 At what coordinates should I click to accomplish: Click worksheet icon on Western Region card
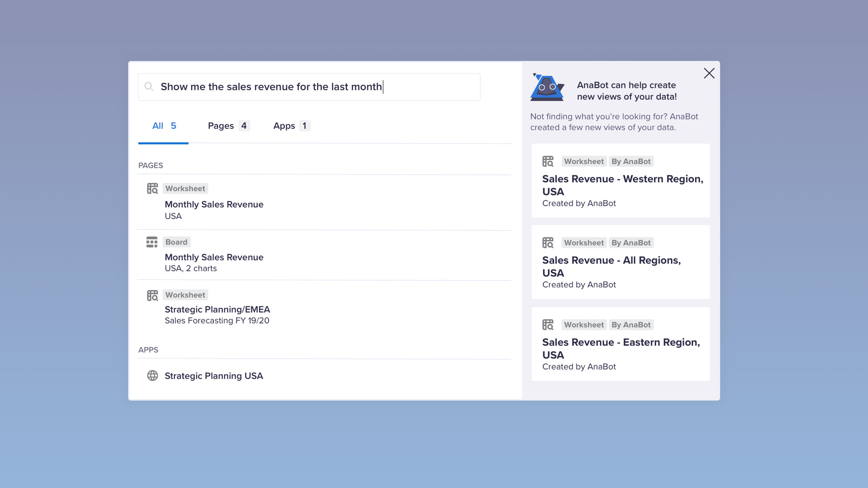pyautogui.click(x=548, y=161)
